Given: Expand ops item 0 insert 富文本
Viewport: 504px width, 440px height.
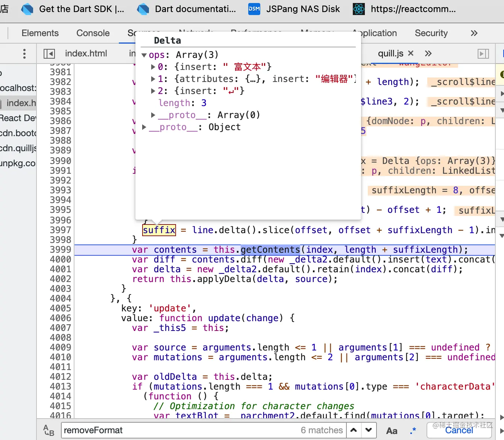Looking at the screenshot, I should pyautogui.click(x=153, y=67).
